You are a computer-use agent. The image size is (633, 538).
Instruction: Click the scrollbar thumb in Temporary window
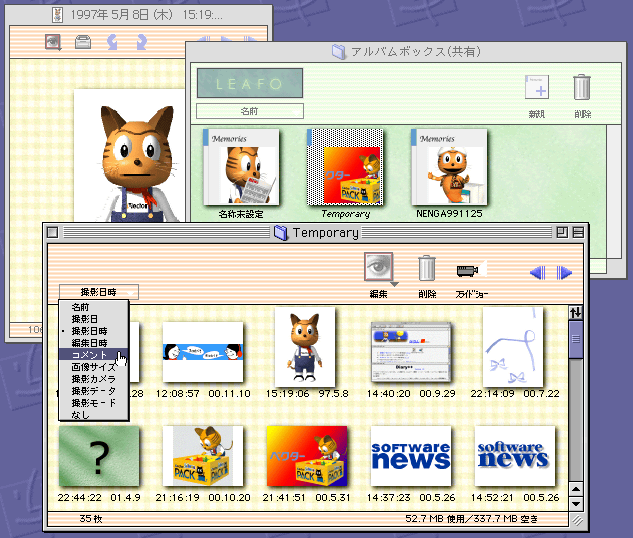coord(576,339)
